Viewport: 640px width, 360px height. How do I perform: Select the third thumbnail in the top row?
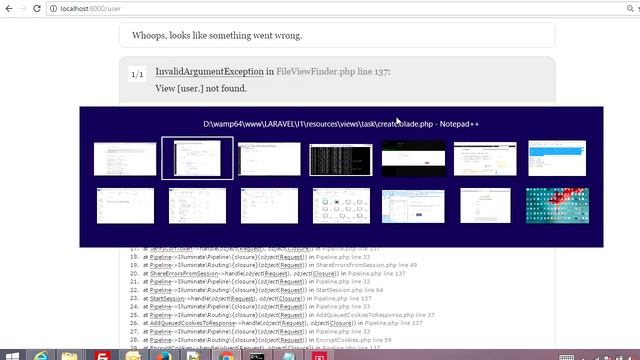tap(269, 159)
